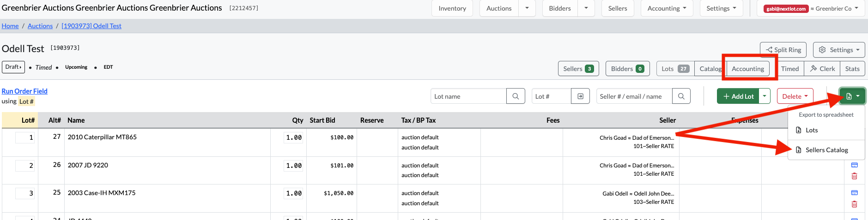The height and width of the screenshot is (220, 868).
Task: Open the Bidders 0 button
Action: (x=627, y=69)
